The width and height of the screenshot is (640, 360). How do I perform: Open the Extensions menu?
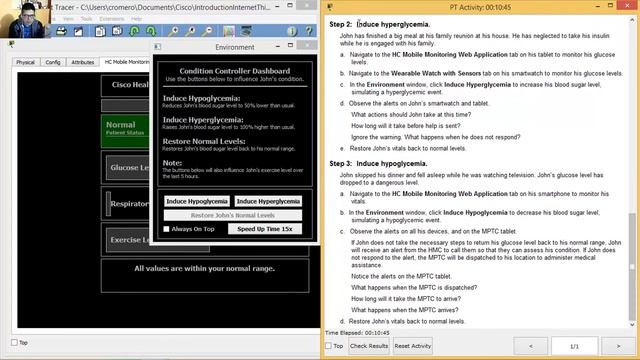[111, 19]
